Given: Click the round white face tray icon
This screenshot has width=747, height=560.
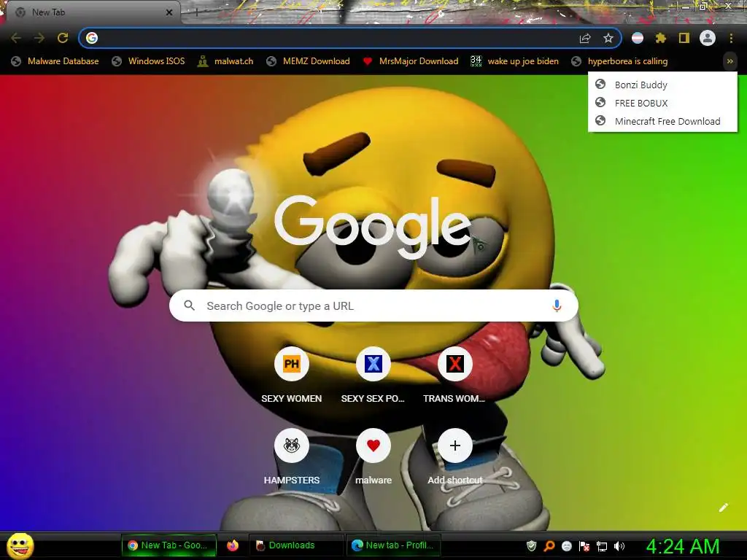Looking at the screenshot, I should point(566,545).
